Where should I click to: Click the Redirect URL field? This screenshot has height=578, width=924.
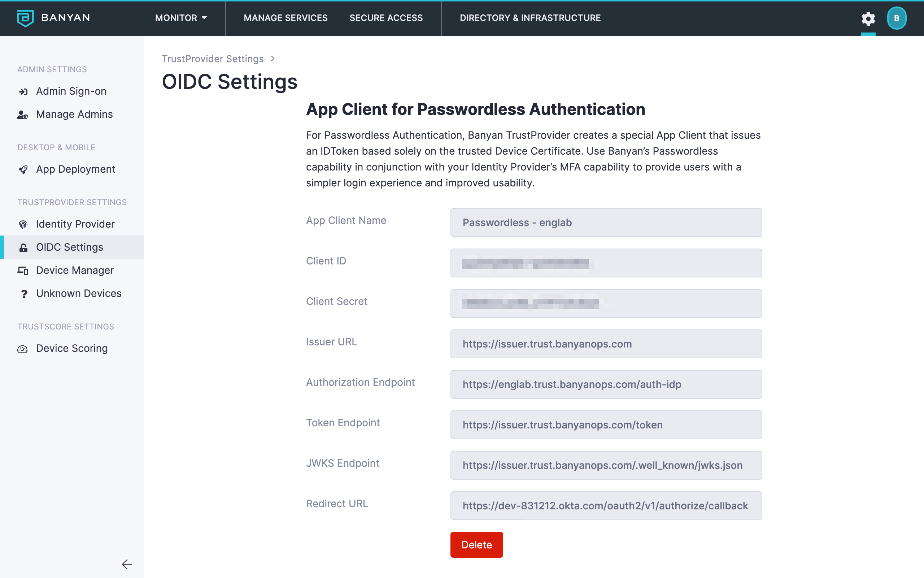point(606,506)
